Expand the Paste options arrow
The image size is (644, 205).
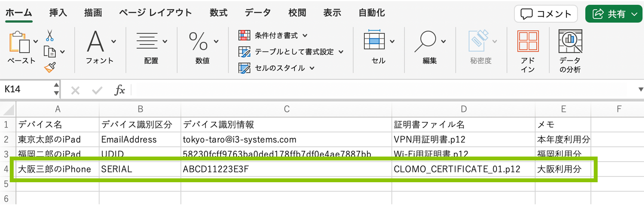tap(35, 42)
